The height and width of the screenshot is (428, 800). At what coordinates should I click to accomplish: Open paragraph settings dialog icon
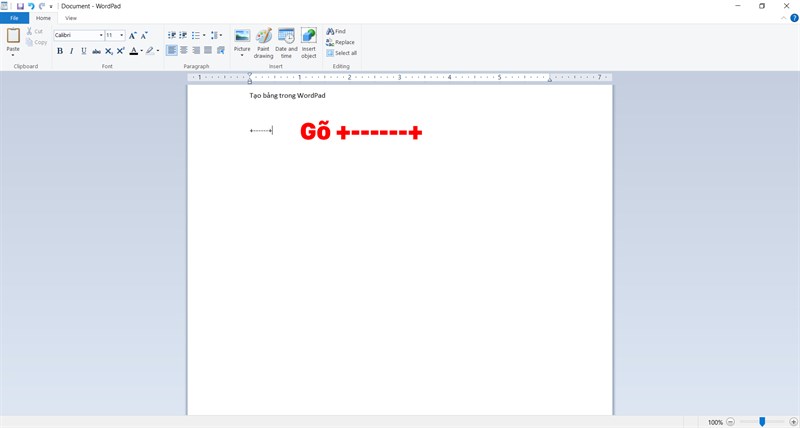(220, 50)
